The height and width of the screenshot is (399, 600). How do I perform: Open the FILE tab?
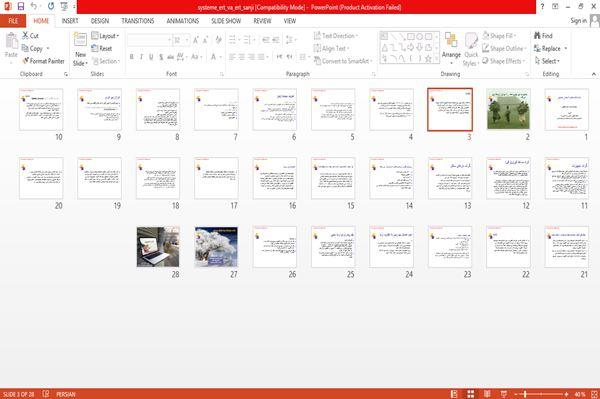coord(13,21)
